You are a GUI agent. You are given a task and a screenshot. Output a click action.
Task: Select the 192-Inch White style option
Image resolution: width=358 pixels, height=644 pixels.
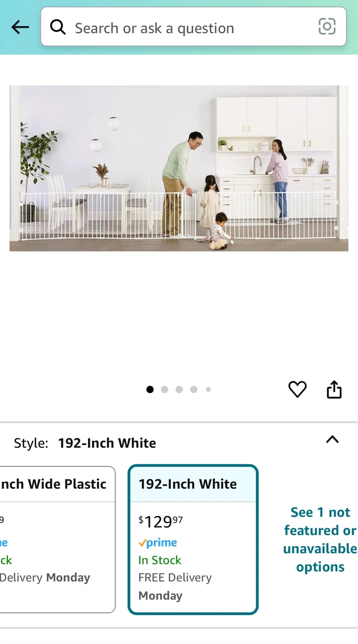[193, 539]
